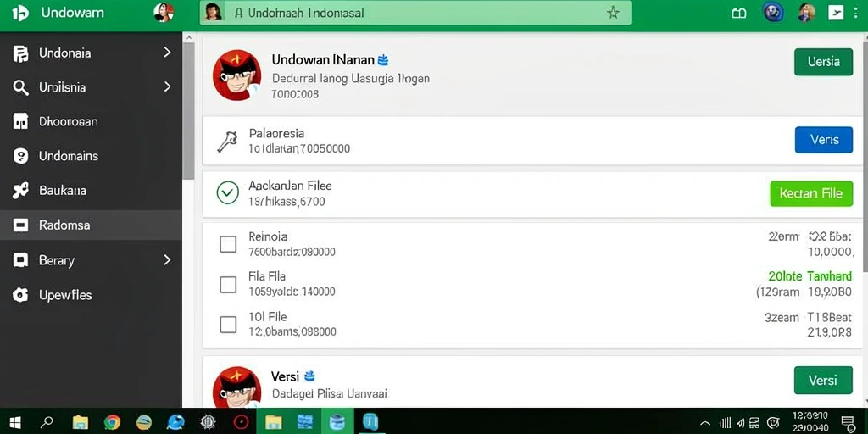Viewport: 868px width, 434px height.
Task: Click the Baukaıia rocket icon
Action: [20, 191]
